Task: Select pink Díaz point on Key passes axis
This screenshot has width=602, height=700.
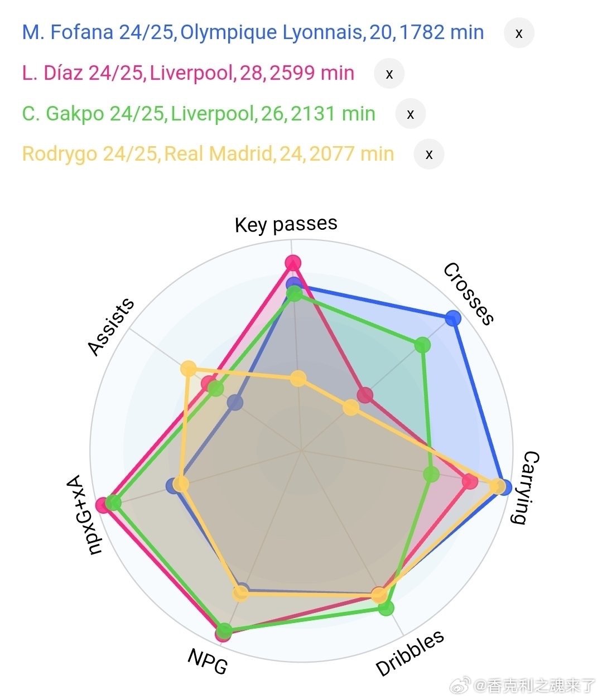Action: [292, 263]
